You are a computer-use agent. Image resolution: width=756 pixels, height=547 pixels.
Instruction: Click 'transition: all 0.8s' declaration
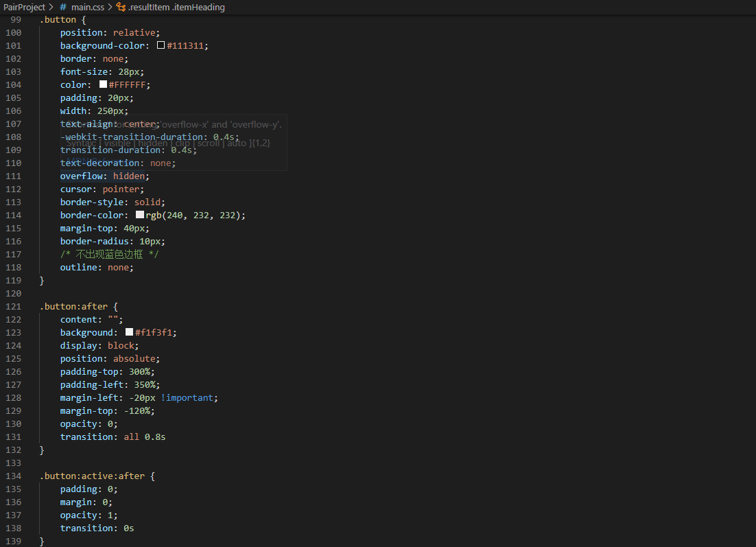[x=113, y=437]
